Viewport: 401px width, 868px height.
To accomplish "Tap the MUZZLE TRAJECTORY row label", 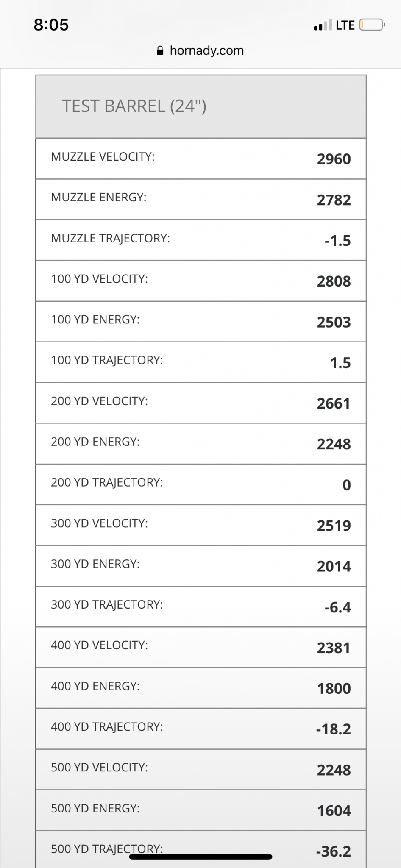I will 110,238.
